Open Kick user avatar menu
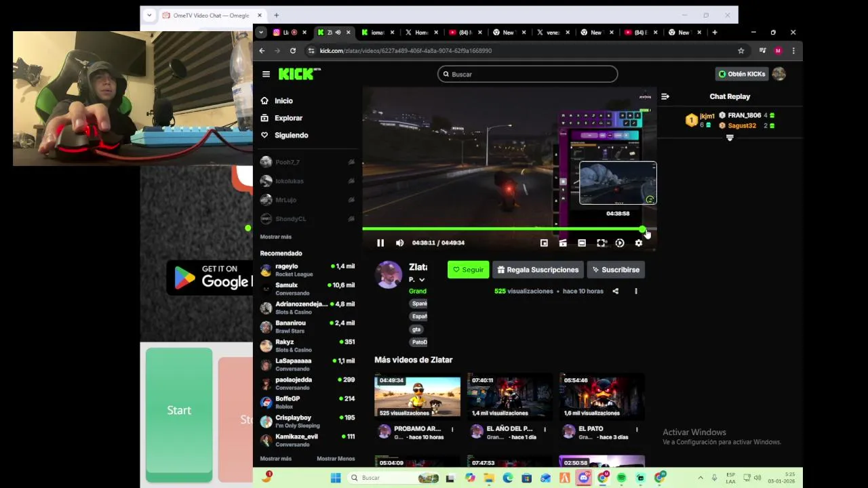This screenshot has height=488, width=868. coord(778,74)
